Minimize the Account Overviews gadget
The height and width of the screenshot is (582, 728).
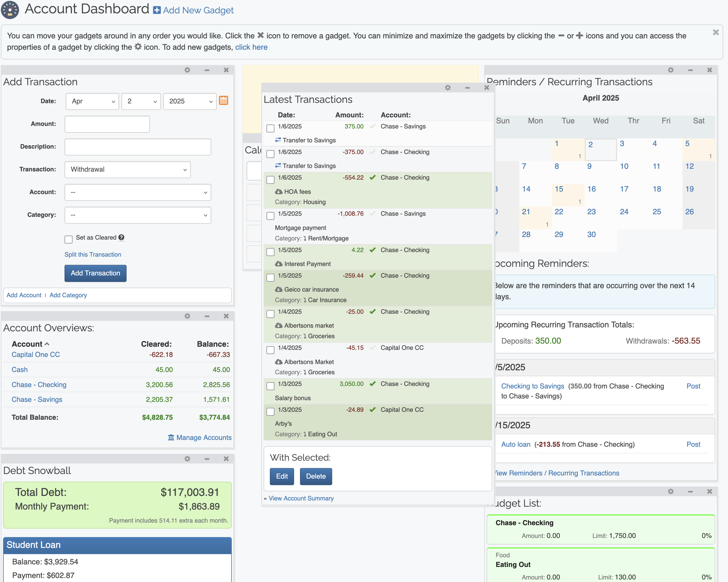click(207, 316)
